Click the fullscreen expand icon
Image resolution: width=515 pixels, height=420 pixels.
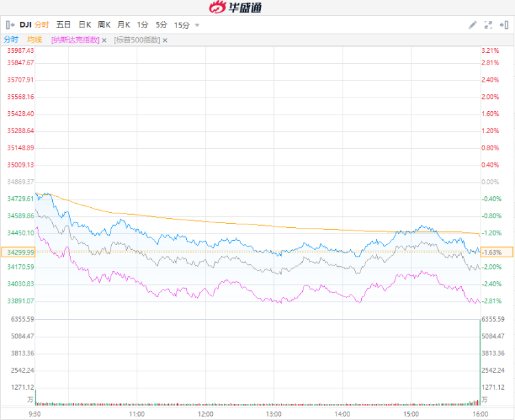tap(488, 25)
